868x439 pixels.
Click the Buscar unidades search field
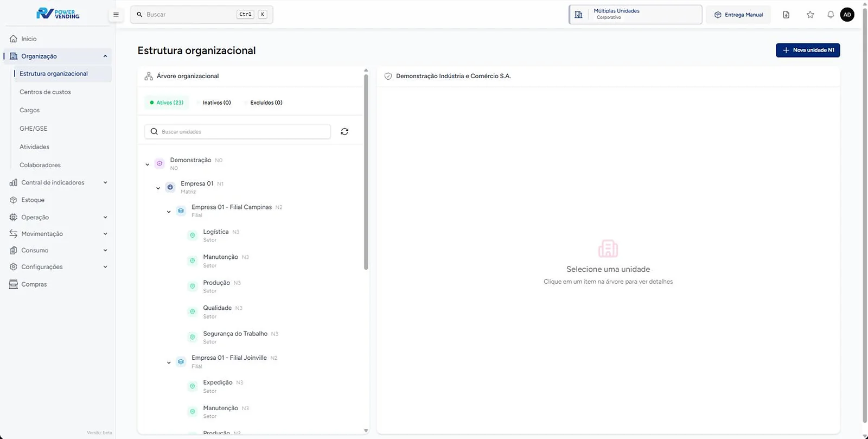[x=238, y=131]
